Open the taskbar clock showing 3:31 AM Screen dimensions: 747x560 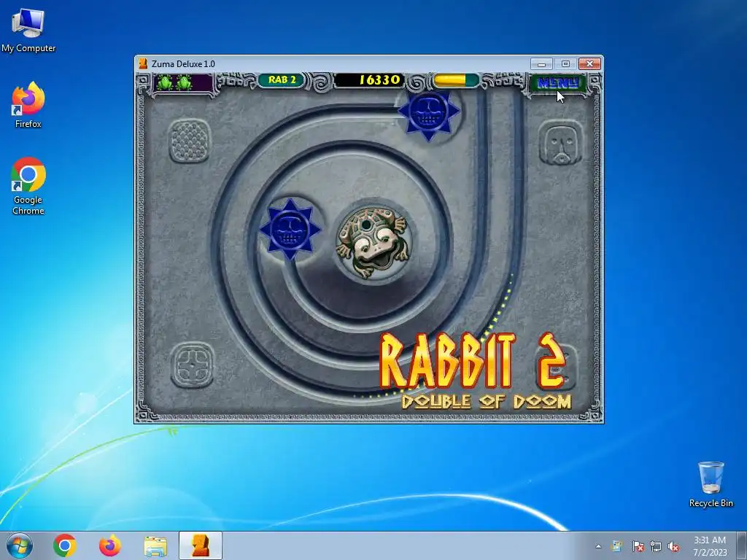click(710, 546)
